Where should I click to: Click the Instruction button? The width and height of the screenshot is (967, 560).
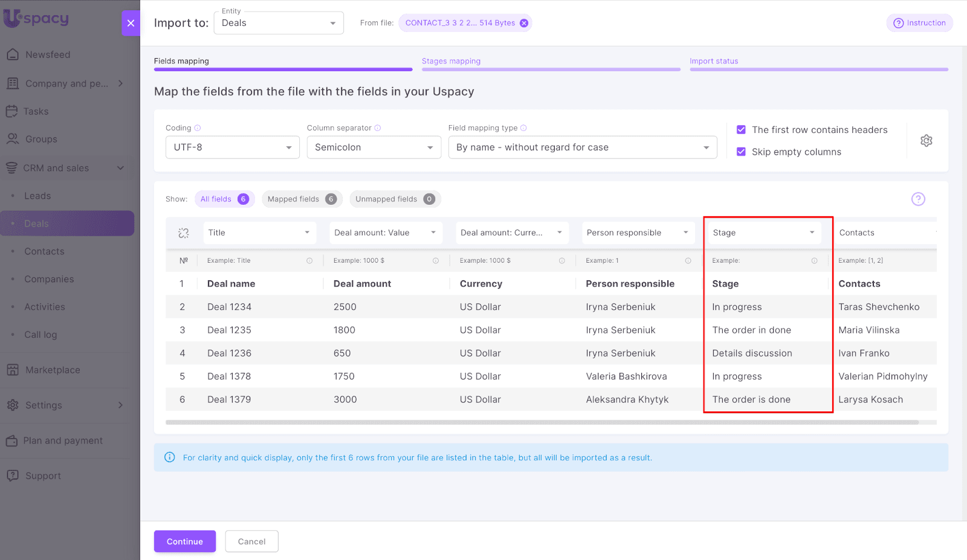pyautogui.click(x=919, y=23)
